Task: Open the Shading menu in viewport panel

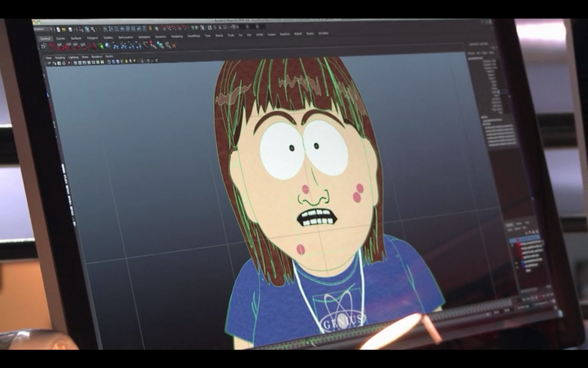Action: point(60,57)
